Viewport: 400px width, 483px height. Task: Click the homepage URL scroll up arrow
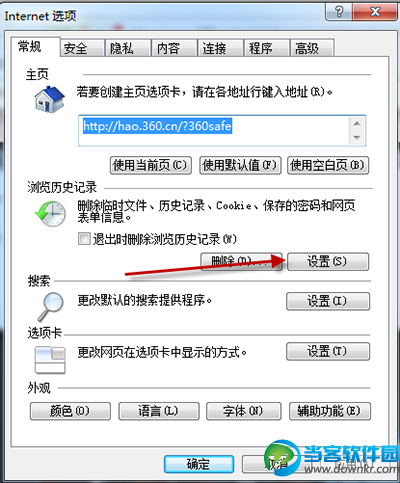coord(357,123)
